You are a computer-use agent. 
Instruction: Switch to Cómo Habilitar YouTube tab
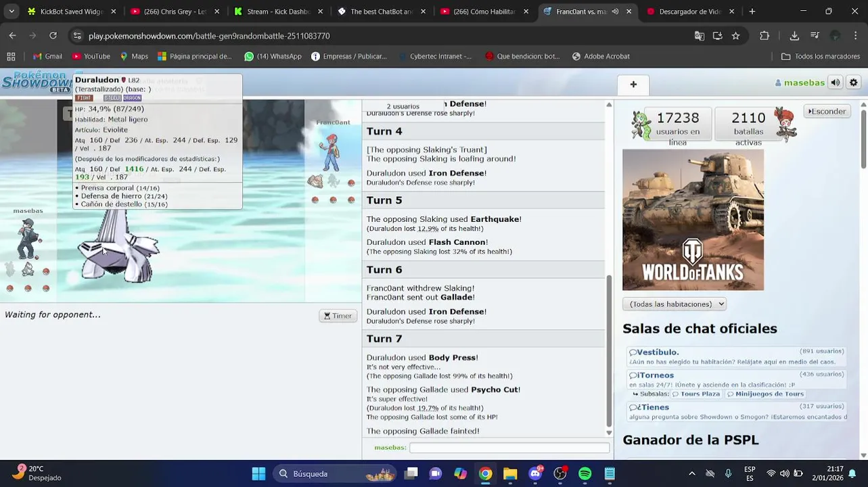point(484,11)
